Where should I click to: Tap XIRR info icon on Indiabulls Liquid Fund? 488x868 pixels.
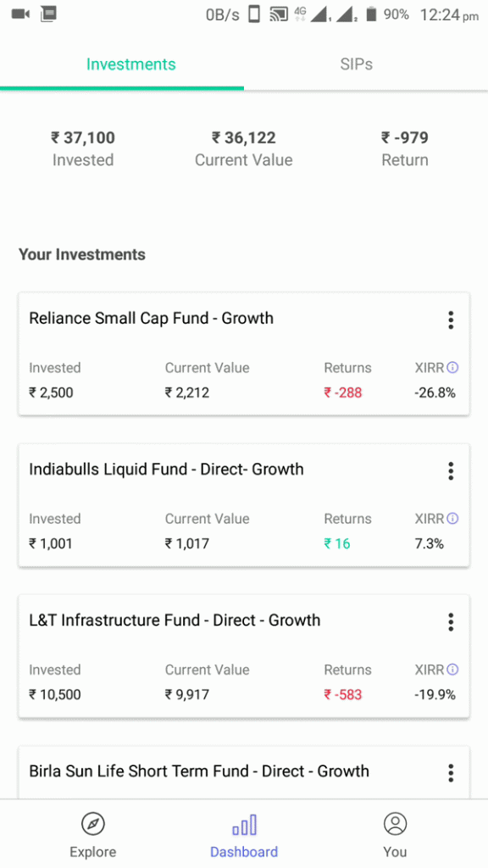(x=452, y=519)
